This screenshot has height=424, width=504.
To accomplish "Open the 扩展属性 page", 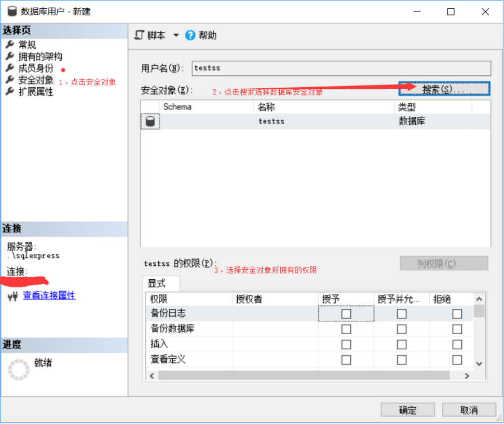I will pos(36,92).
